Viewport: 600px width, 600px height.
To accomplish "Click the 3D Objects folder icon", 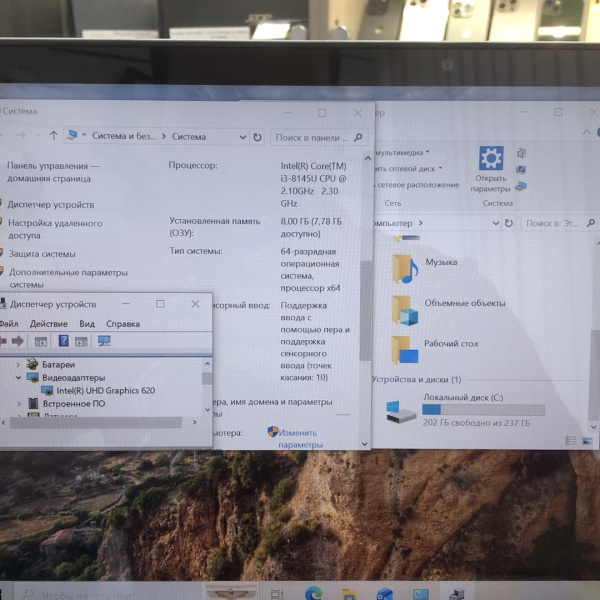I will click(405, 311).
